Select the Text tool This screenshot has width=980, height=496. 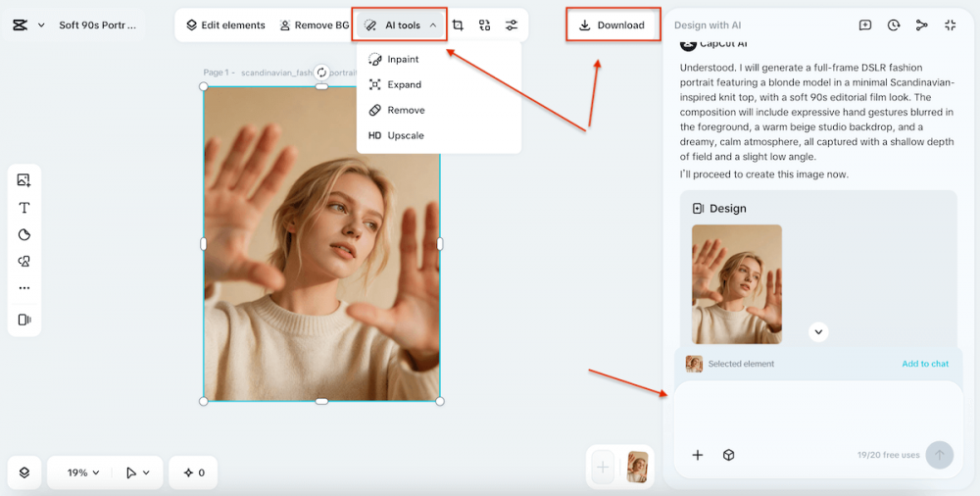click(24, 208)
